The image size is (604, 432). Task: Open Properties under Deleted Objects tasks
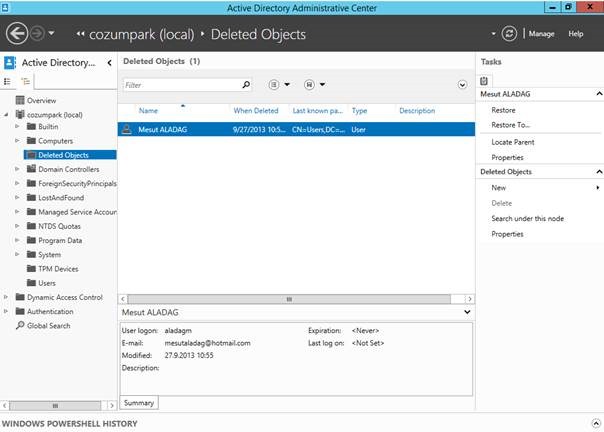(507, 234)
